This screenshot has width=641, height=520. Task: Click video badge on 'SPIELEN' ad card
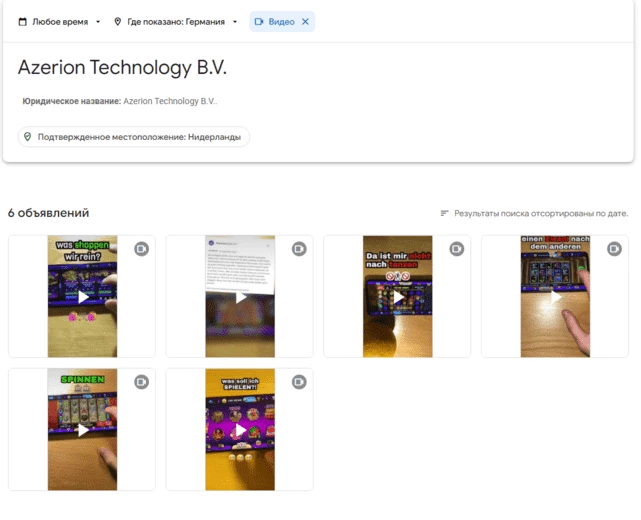[299, 382]
